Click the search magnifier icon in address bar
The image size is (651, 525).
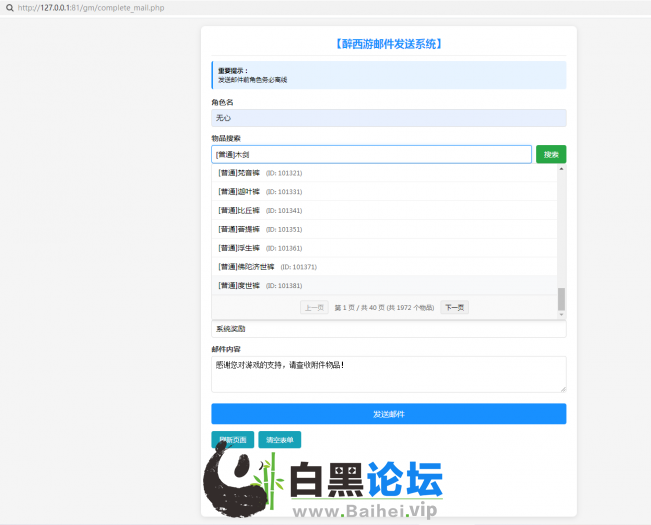[x=9, y=8]
